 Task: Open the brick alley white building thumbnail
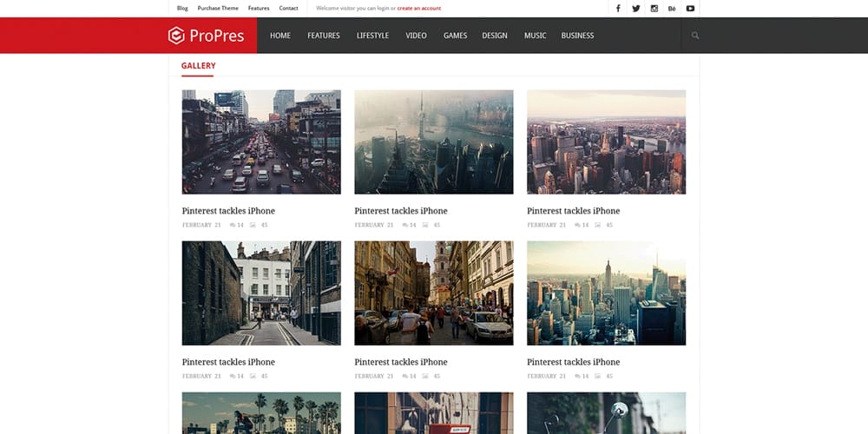[x=261, y=293]
